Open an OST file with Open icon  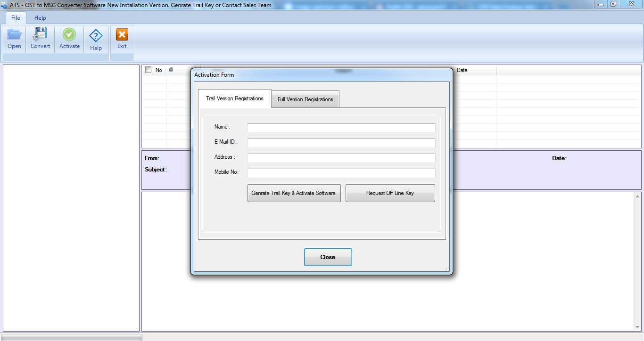[14, 34]
